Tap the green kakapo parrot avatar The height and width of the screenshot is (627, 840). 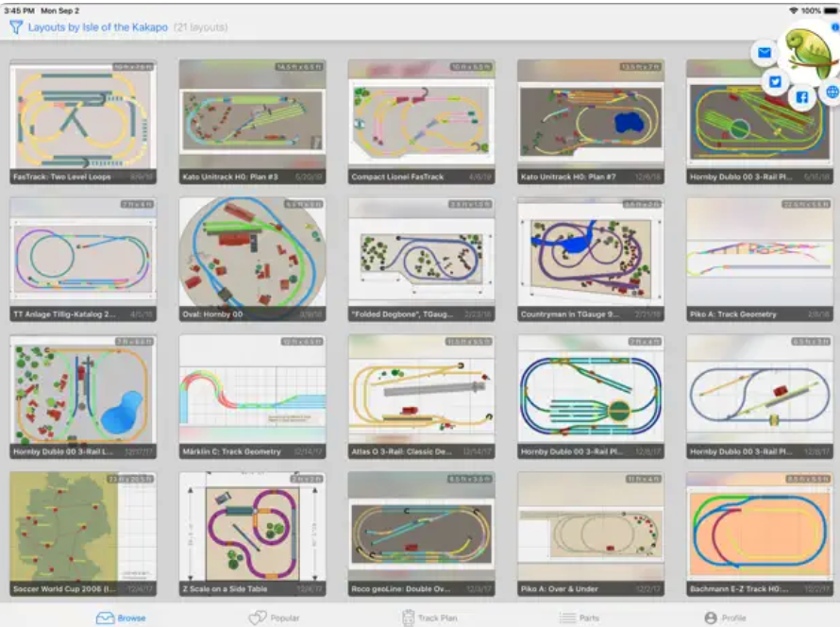click(x=809, y=53)
